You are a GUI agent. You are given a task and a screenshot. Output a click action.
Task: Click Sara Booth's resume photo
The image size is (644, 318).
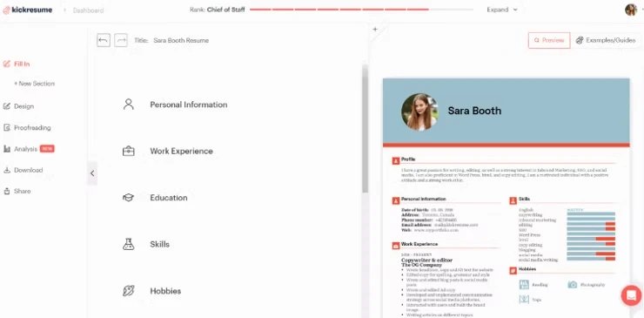point(419,112)
